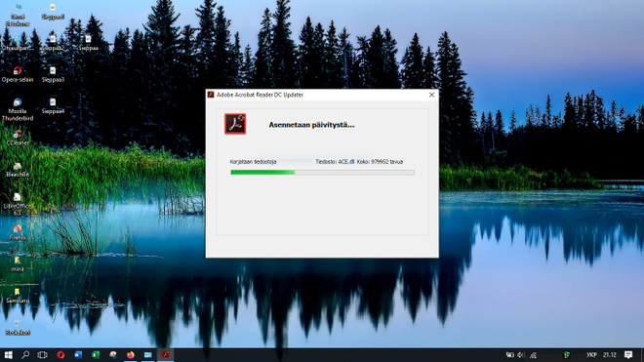Click the "Asennetaan päivitystä..." heading
Screen dimensions: 644x362
click(311, 125)
